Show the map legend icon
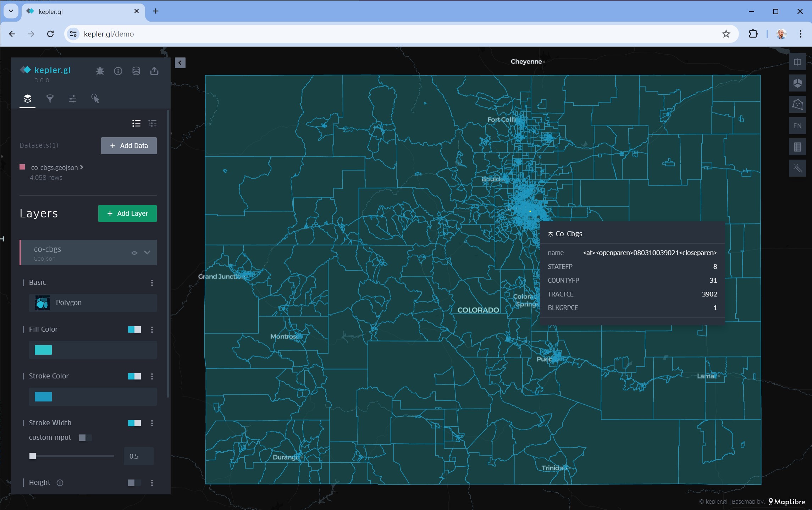Viewport: 812px width, 510px height. pos(797,147)
